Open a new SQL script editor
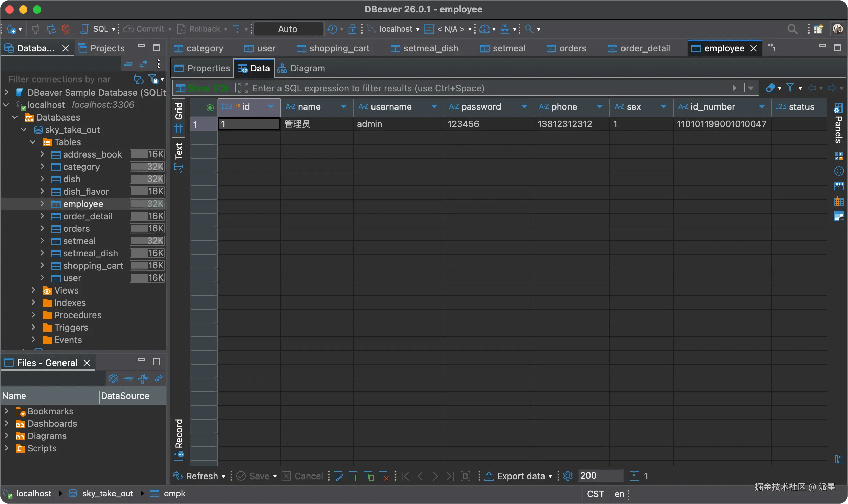This screenshot has height=504, width=848. [95, 29]
